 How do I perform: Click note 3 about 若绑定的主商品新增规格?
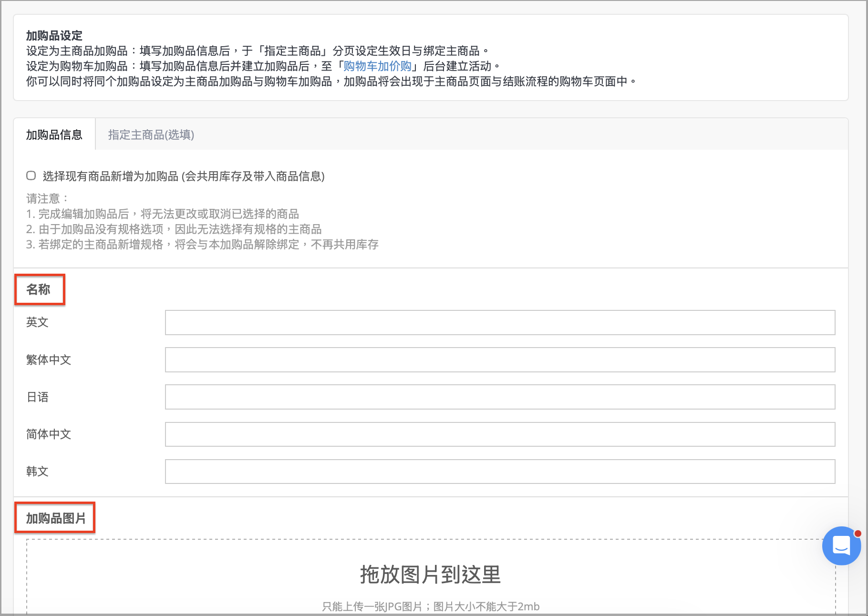[x=202, y=244]
